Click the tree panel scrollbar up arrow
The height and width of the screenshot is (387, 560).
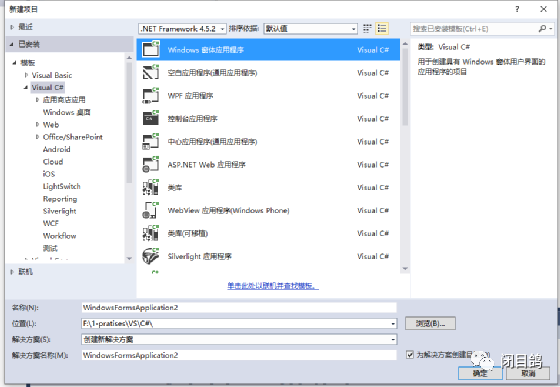(x=129, y=57)
